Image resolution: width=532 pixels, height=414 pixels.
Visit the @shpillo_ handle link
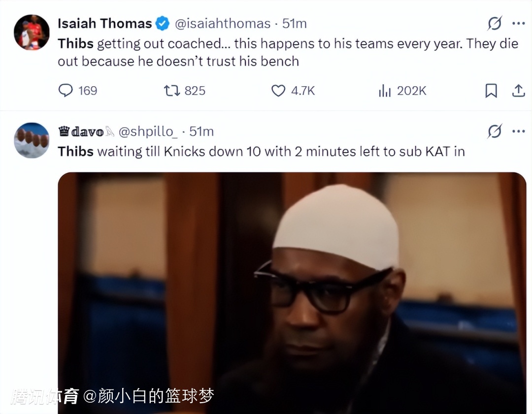click(148, 131)
